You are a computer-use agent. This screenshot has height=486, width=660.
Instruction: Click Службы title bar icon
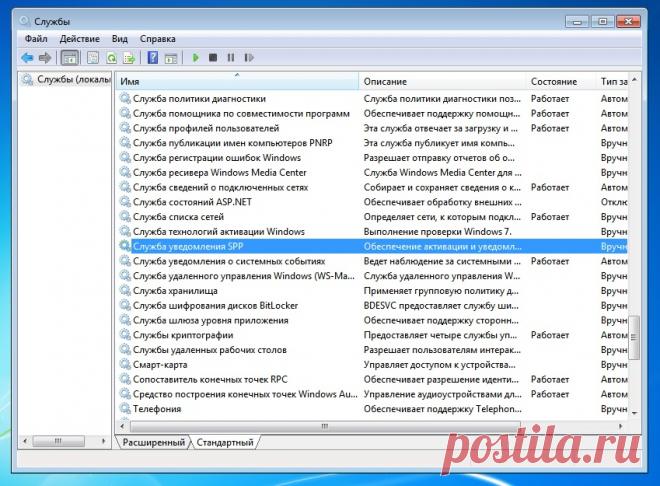pos(25,21)
